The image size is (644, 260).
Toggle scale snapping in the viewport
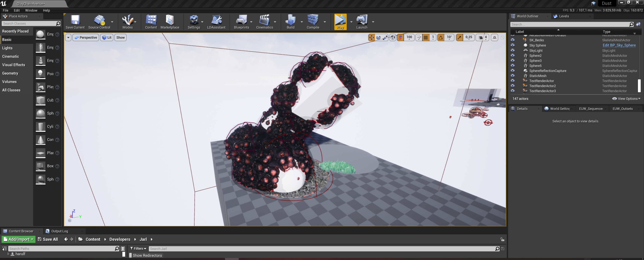click(x=459, y=37)
